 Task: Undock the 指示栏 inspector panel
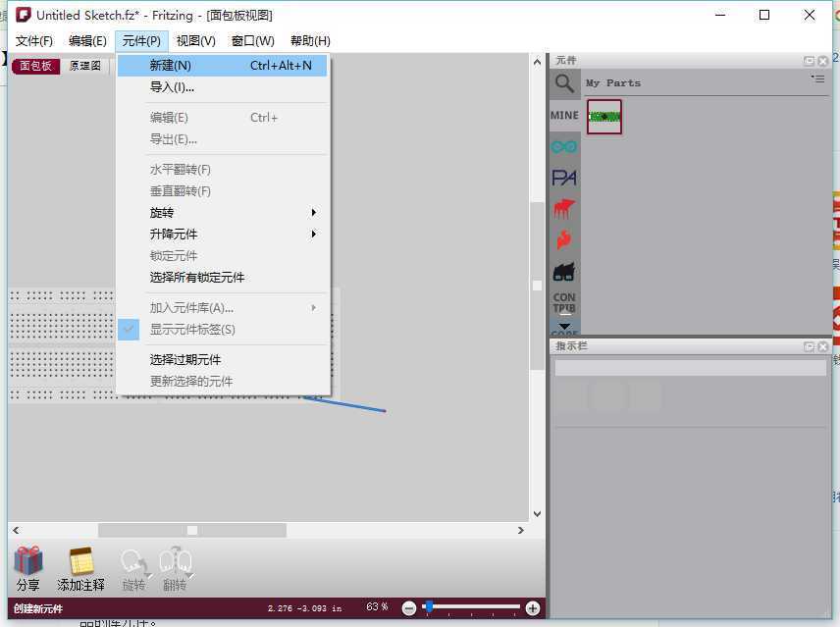point(809,347)
